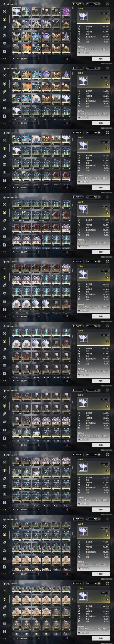
Task: Toggle sort direction arrows next to topmost 等级顺序
Action: pyautogui.click(x=39, y=59)
